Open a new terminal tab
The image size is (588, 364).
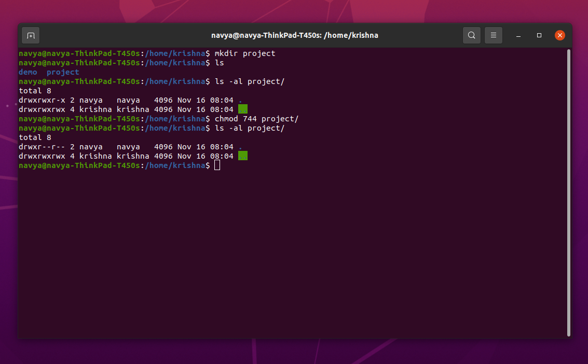click(x=30, y=35)
